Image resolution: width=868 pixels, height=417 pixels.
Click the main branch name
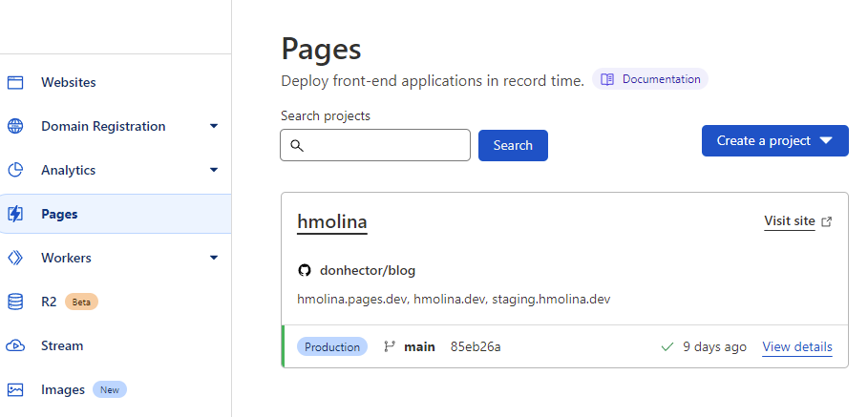point(419,346)
